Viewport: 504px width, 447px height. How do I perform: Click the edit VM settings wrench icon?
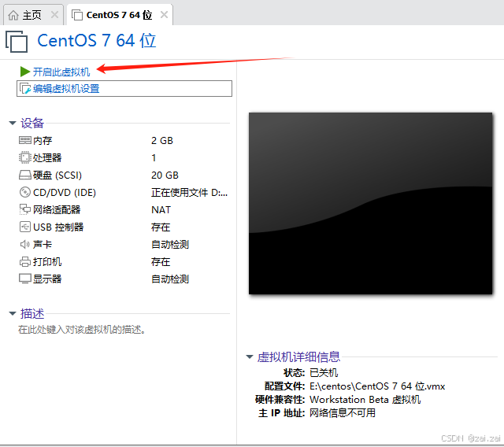25,89
